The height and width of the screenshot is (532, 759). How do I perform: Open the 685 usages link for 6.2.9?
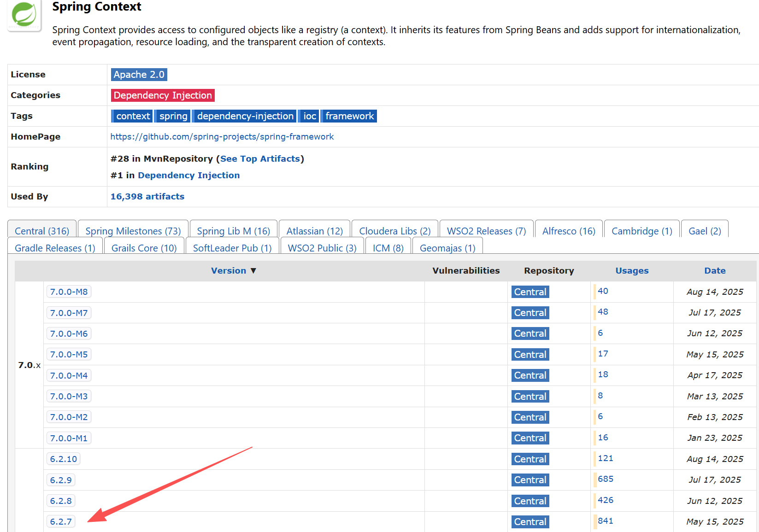(606, 479)
